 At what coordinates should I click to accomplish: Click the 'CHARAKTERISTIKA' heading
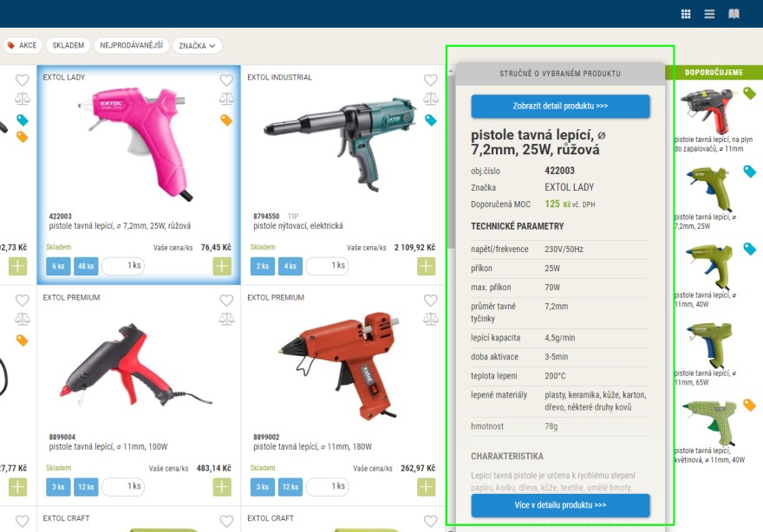point(507,456)
